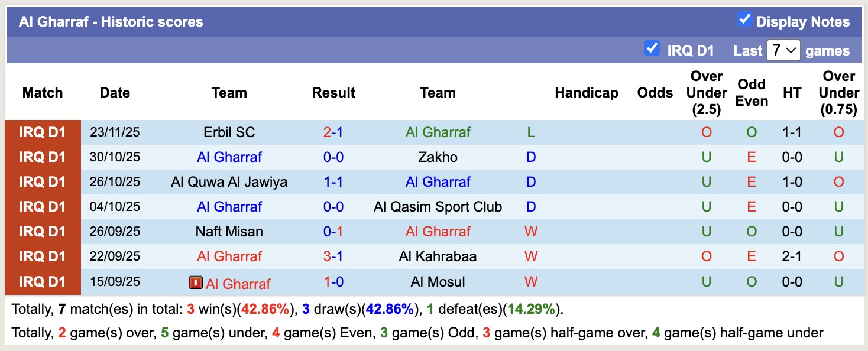Open Al Quwa Al Jawiya team details

point(229,181)
